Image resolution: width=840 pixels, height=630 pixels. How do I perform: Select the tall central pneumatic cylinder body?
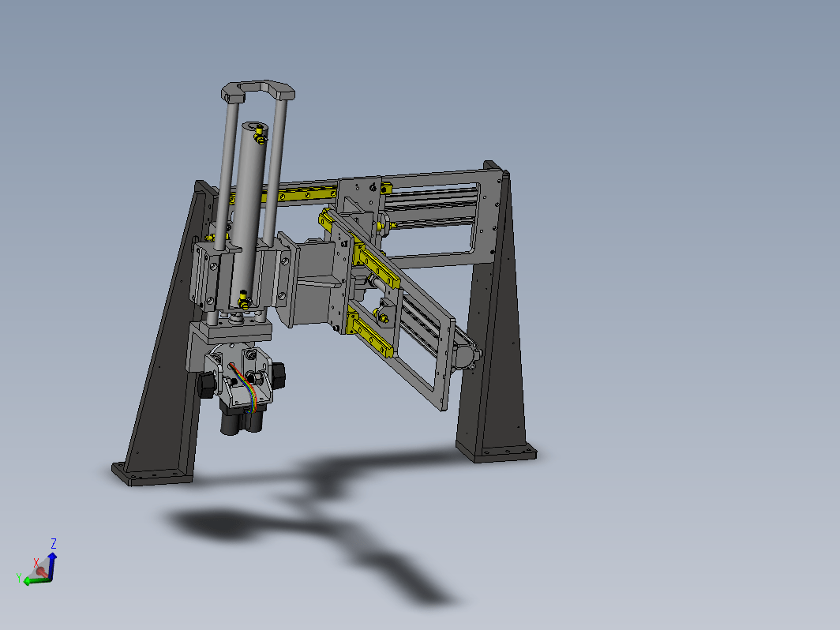[249, 214]
